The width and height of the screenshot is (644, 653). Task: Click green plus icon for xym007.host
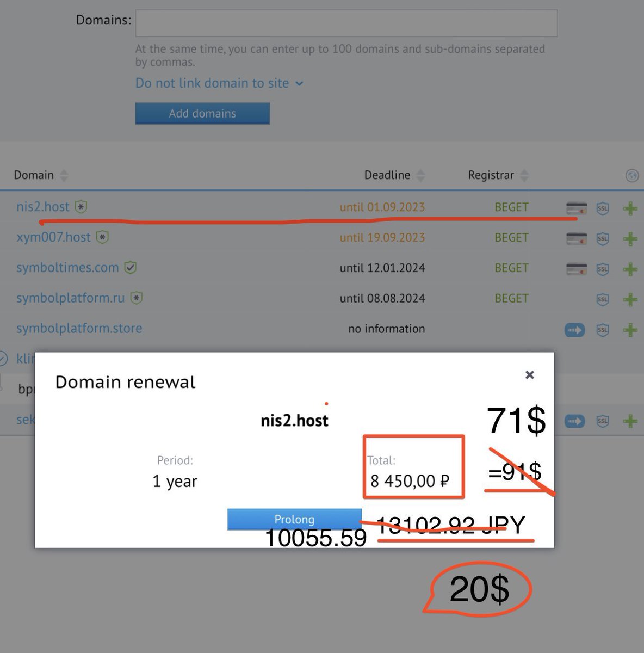[630, 239]
